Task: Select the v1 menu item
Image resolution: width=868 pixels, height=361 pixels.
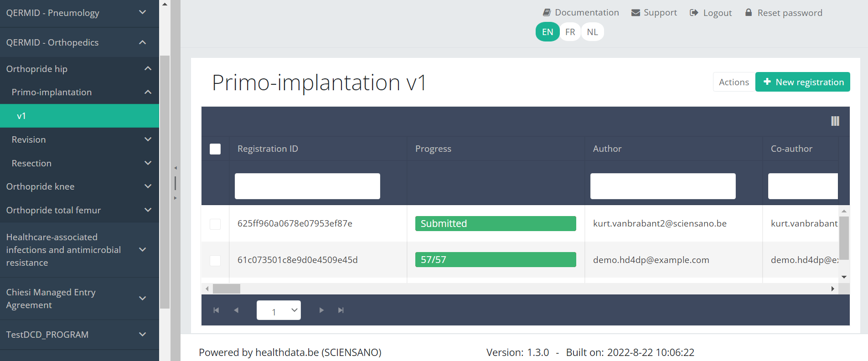Action: tap(79, 116)
